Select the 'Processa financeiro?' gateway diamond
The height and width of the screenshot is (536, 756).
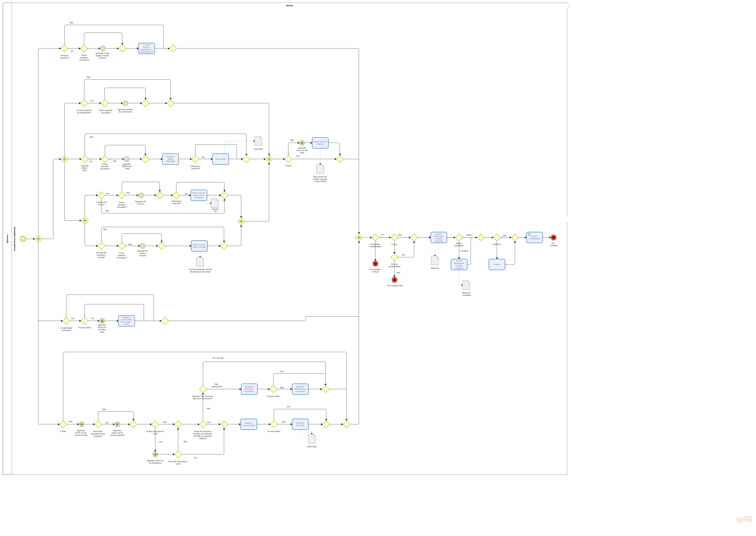64,48
